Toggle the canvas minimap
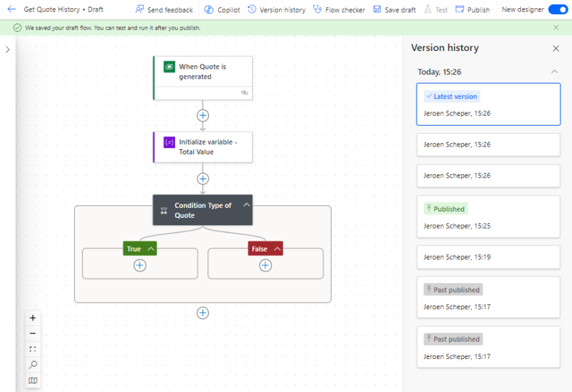The width and height of the screenshot is (572, 392). click(x=32, y=381)
